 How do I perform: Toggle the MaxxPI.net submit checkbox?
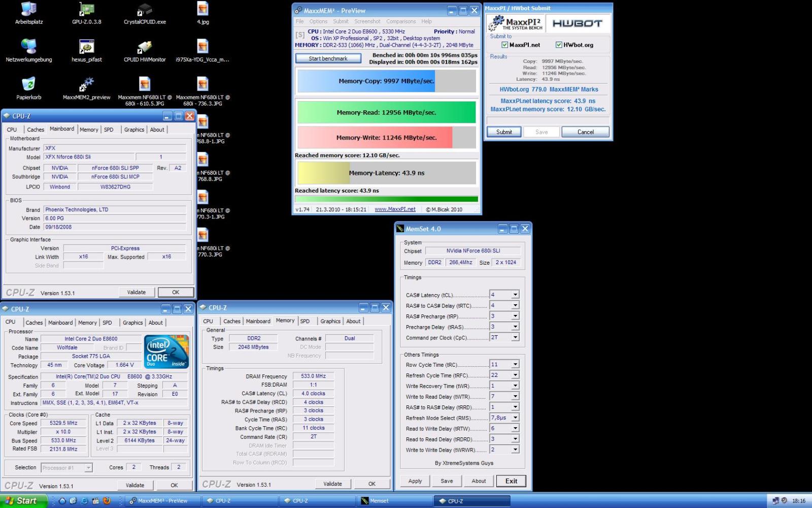[504, 45]
